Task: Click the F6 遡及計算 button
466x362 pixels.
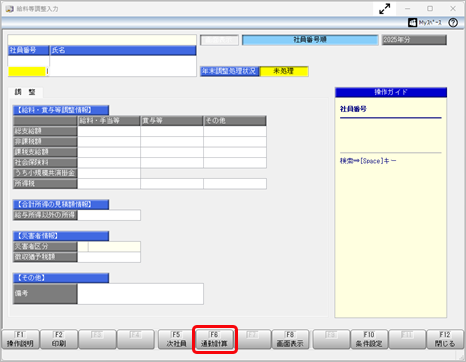Action: [214, 339]
